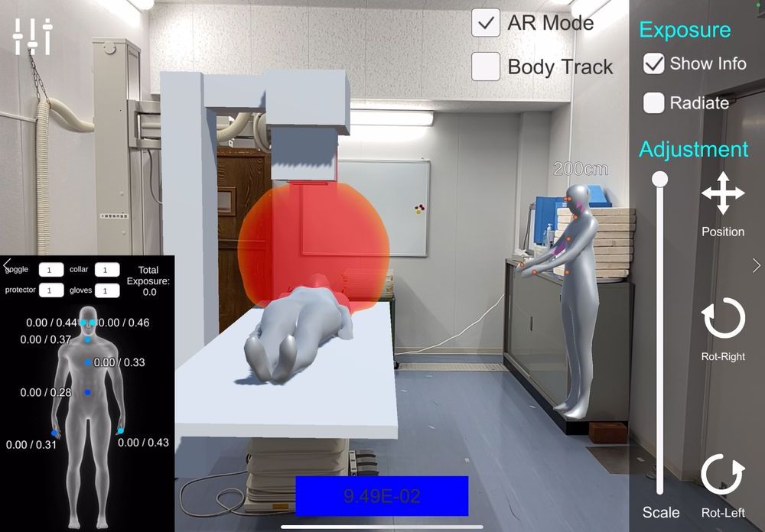Click the 0.00 / 0.33 chest value
Screen dimensions: 765x532
tap(119, 362)
